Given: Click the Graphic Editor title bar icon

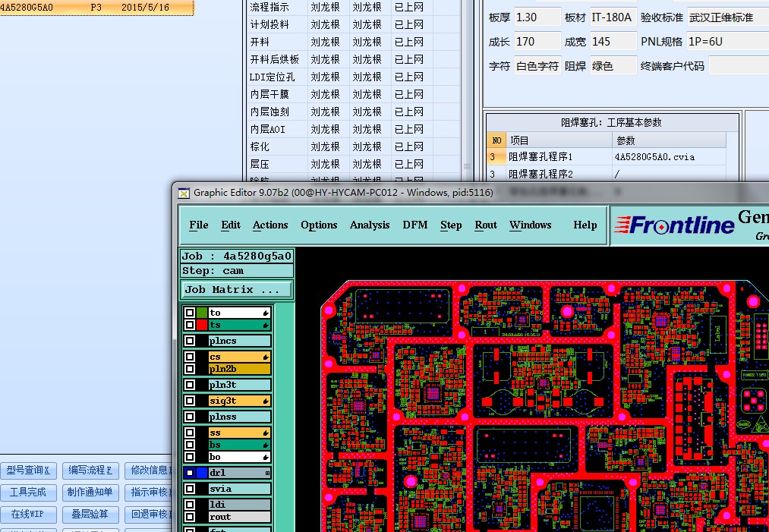Looking at the screenshot, I should (x=184, y=194).
